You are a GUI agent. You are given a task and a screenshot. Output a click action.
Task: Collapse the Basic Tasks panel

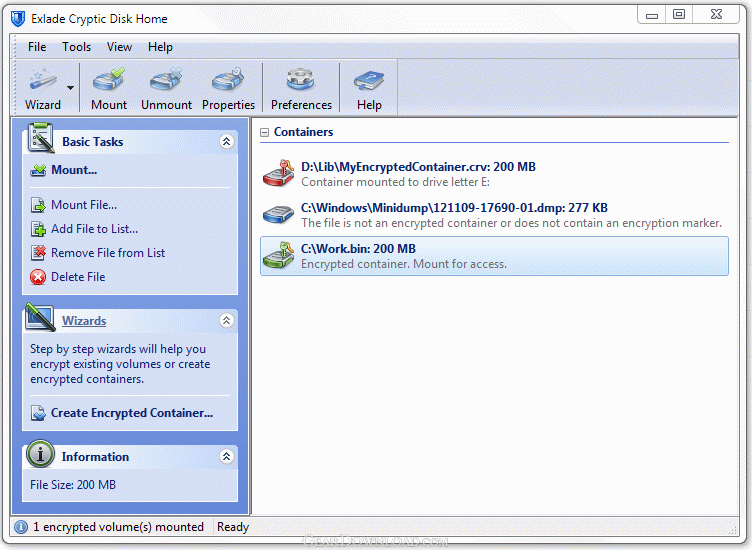[x=226, y=141]
